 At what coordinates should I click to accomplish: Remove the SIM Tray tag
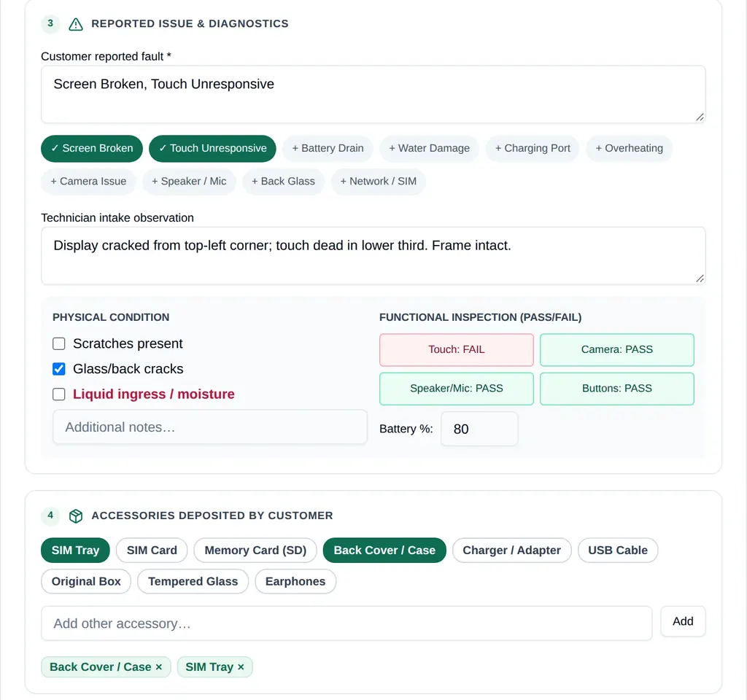(x=241, y=666)
